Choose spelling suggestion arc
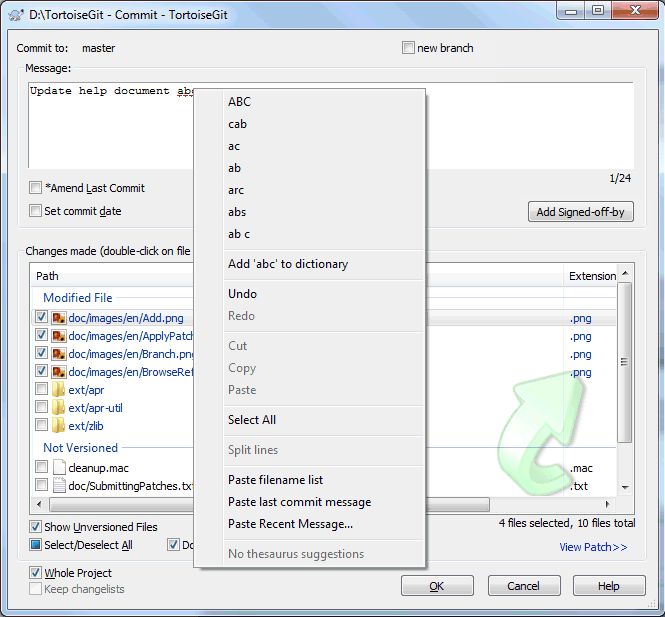The height and width of the screenshot is (617, 665). 310,190
